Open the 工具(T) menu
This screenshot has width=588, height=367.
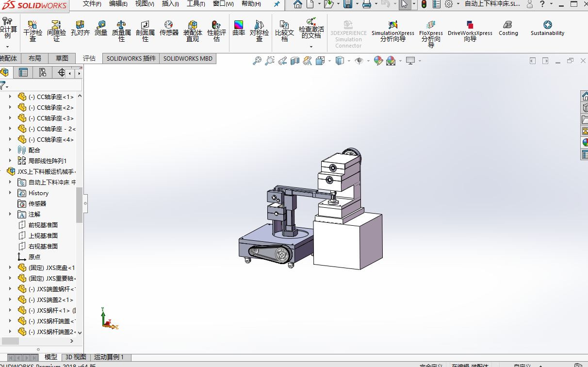click(x=196, y=4)
